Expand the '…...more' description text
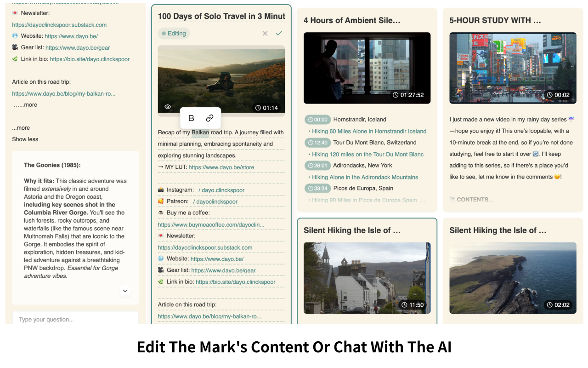Screen dimensions: 588x368 tap(25, 105)
